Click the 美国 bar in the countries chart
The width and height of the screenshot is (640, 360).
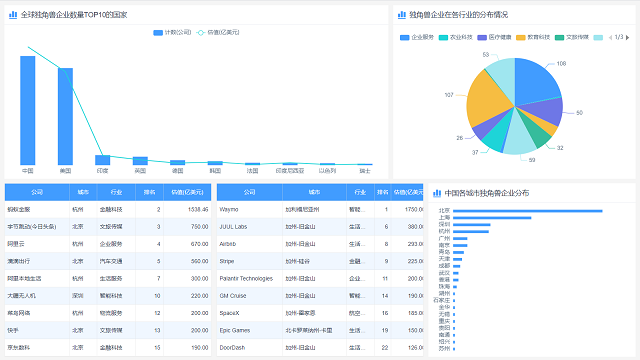click(65, 116)
